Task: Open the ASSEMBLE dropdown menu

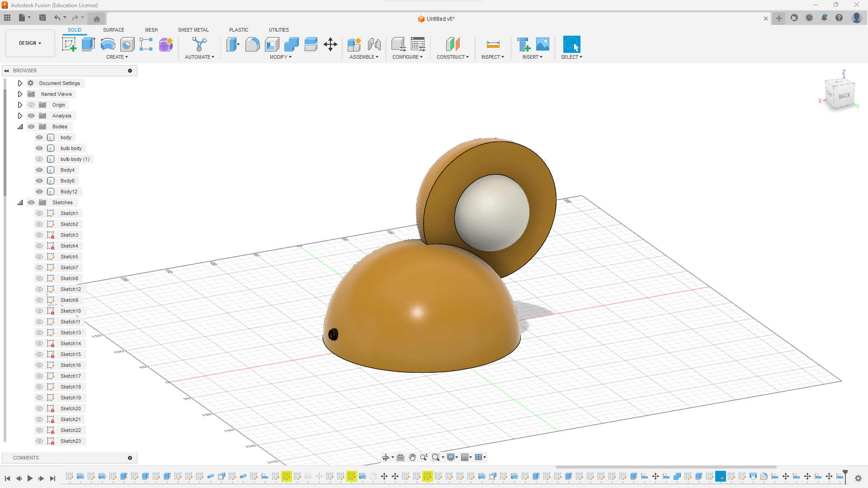Action: pos(364,57)
